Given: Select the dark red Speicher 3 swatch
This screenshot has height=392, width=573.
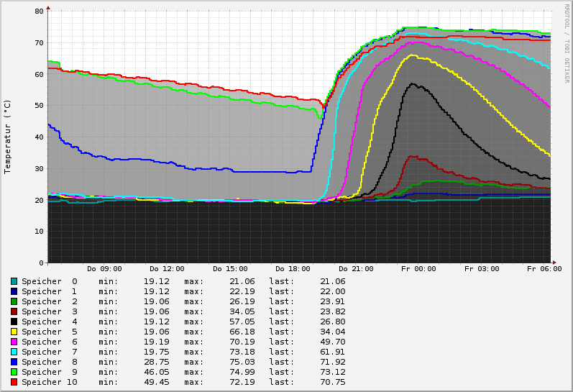Looking at the screenshot, I should 14,311.
